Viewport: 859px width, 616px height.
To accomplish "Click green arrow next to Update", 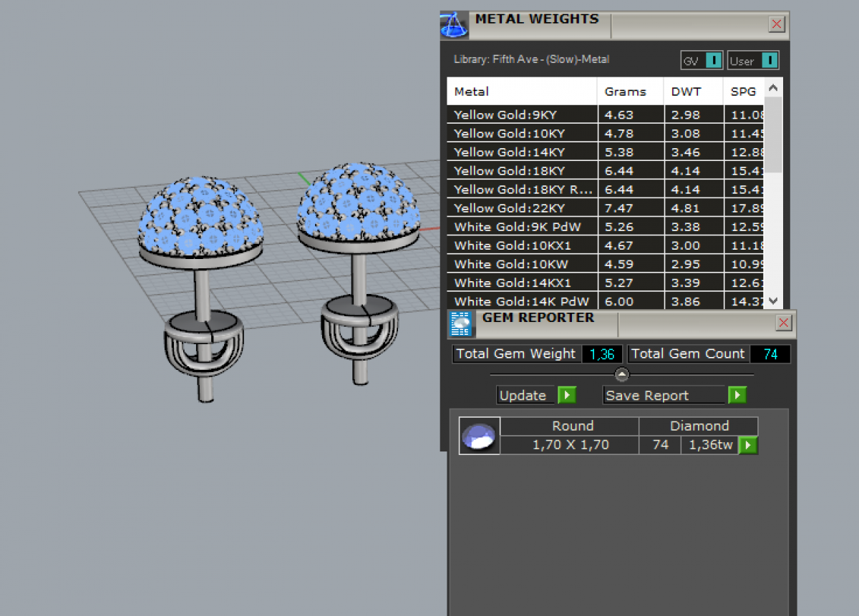I will coord(566,396).
